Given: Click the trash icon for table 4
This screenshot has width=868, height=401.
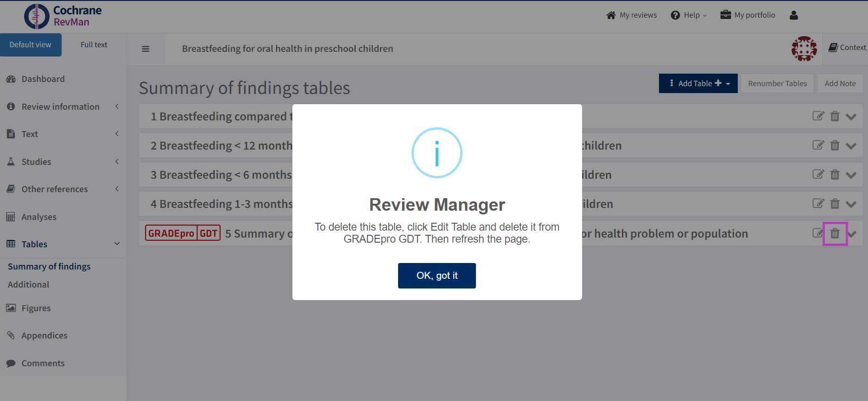Looking at the screenshot, I should click(835, 204).
